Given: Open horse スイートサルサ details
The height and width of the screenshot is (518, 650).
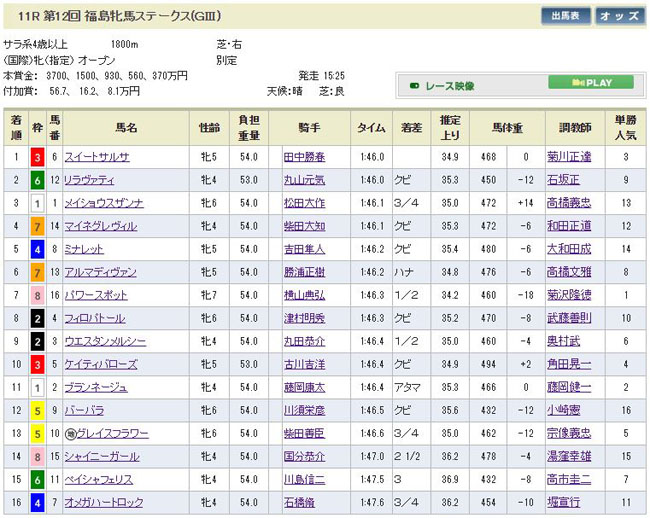Looking at the screenshot, I should (x=96, y=157).
